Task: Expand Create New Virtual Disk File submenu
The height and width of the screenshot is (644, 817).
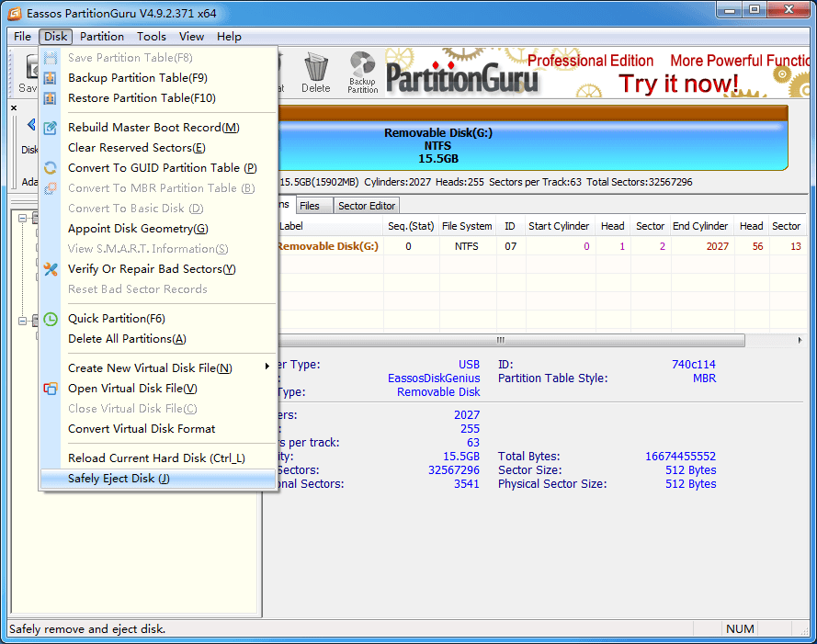Action: point(158,368)
